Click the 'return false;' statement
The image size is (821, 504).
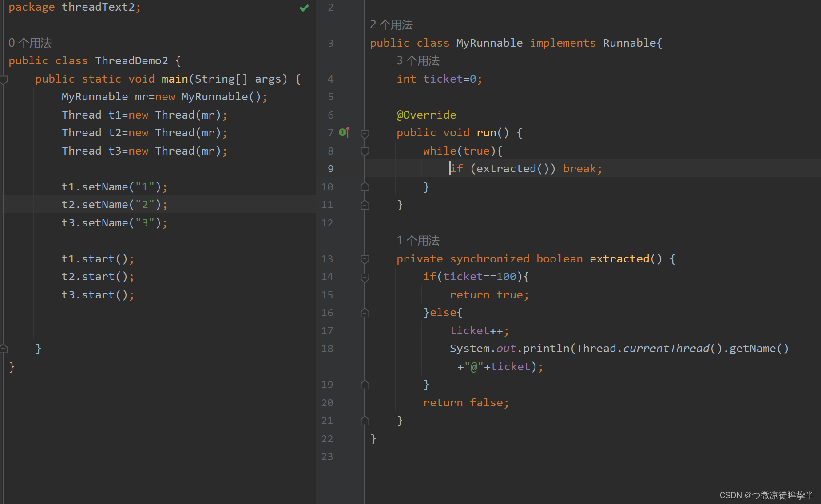click(466, 403)
